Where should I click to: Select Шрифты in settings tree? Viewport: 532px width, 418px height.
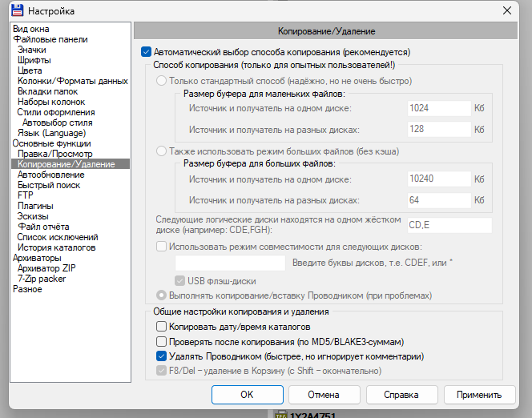pos(34,60)
